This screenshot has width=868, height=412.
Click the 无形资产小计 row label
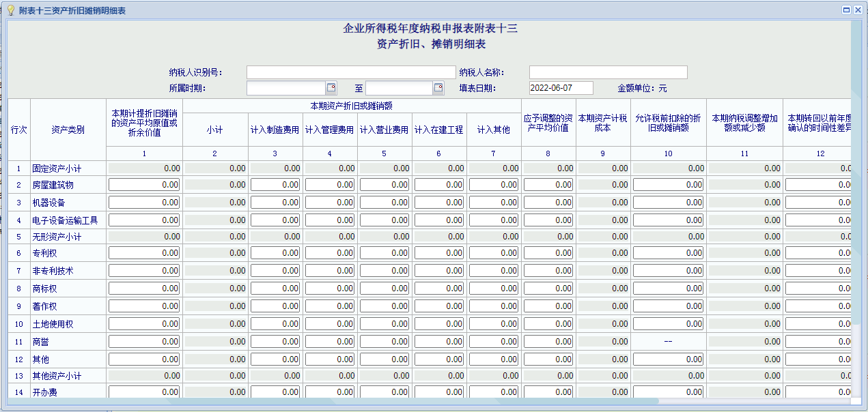point(57,237)
